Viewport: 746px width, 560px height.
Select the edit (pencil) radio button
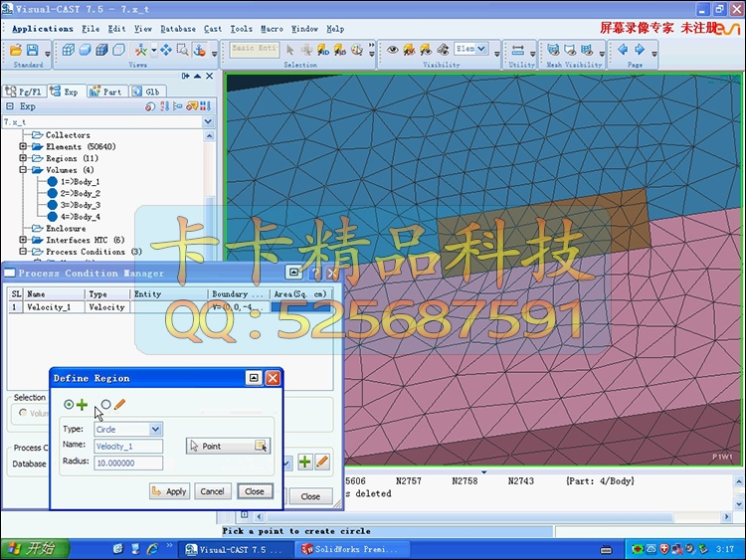point(105,405)
